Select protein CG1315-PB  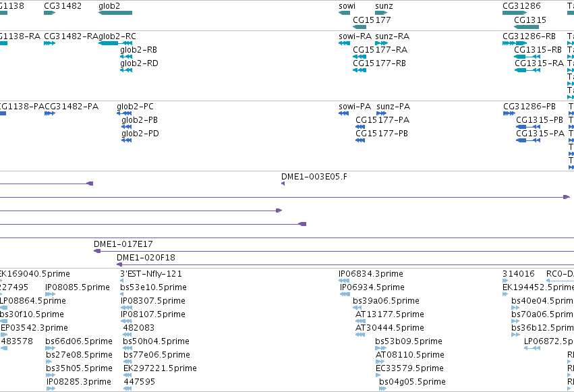pyautogui.click(x=528, y=127)
